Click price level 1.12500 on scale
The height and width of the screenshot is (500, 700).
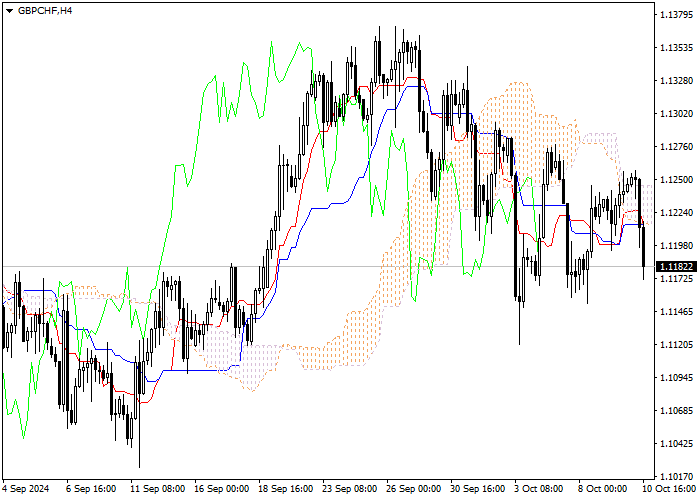pyautogui.click(x=676, y=179)
